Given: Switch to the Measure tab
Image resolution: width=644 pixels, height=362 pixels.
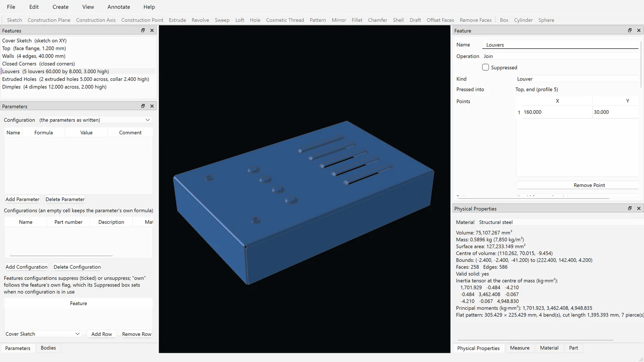Looking at the screenshot, I should (520, 348).
